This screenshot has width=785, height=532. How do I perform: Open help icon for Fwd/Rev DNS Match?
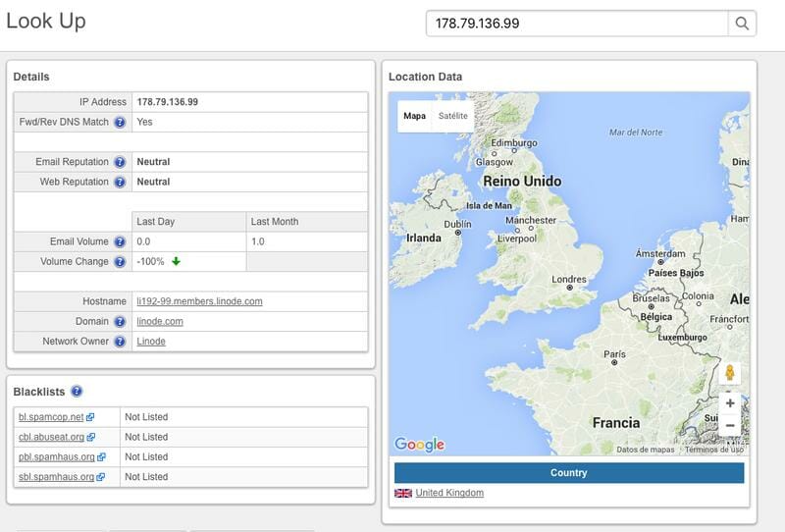tap(120, 123)
